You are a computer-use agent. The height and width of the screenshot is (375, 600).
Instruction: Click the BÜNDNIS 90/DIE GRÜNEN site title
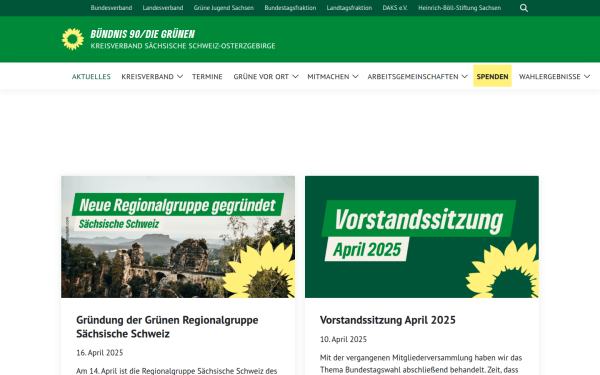pos(143,34)
